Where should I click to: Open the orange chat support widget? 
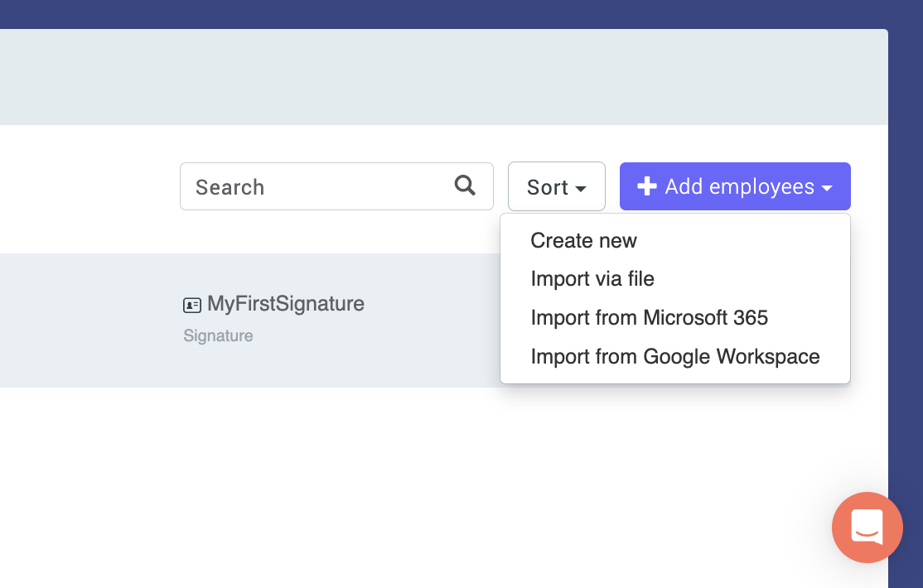coord(867,528)
